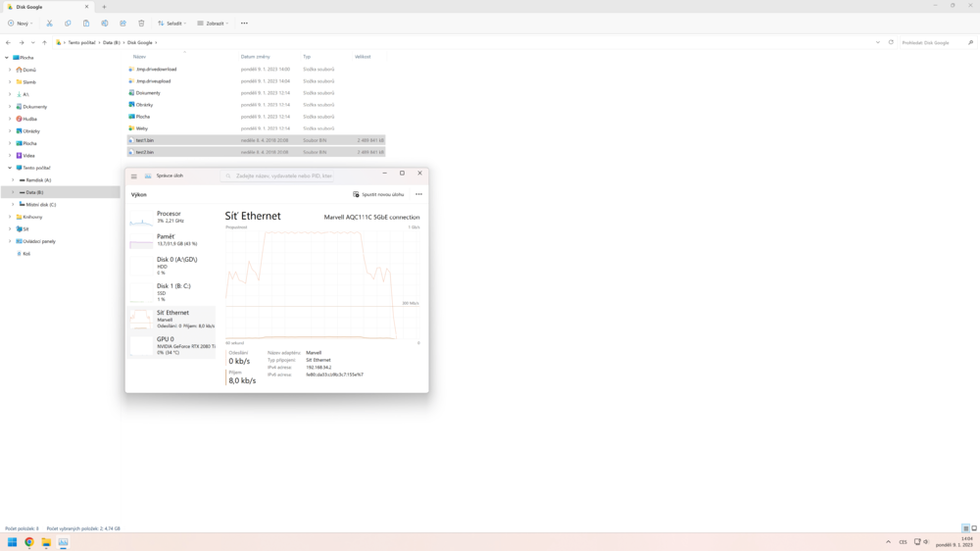Click the Windows Start button
Image resolution: width=980 pixels, height=551 pixels.
point(13,542)
